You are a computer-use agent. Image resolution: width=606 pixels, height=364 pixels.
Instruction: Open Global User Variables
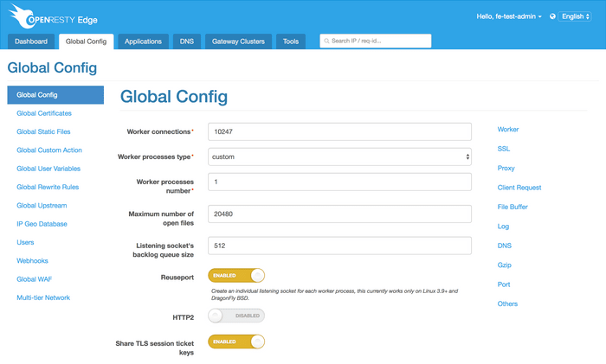coord(48,169)
